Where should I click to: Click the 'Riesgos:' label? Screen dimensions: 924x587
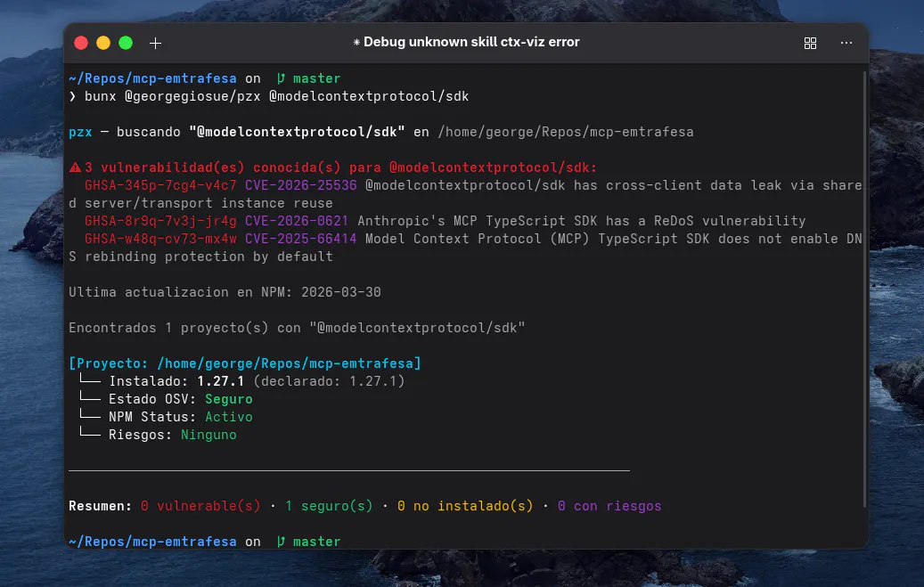click(140, 435)
